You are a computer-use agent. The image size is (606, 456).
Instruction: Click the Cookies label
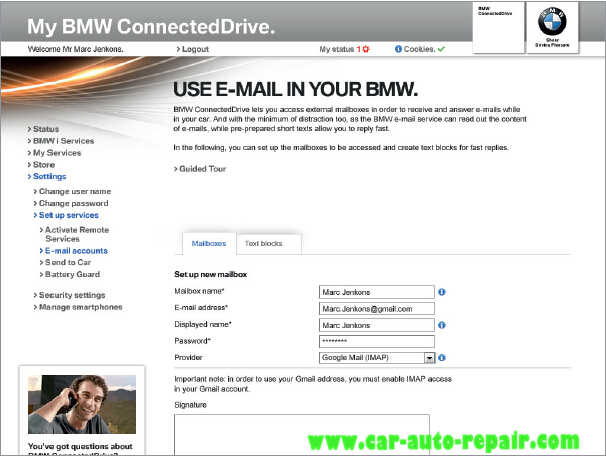pyautogui.click(x=419, y=49)
